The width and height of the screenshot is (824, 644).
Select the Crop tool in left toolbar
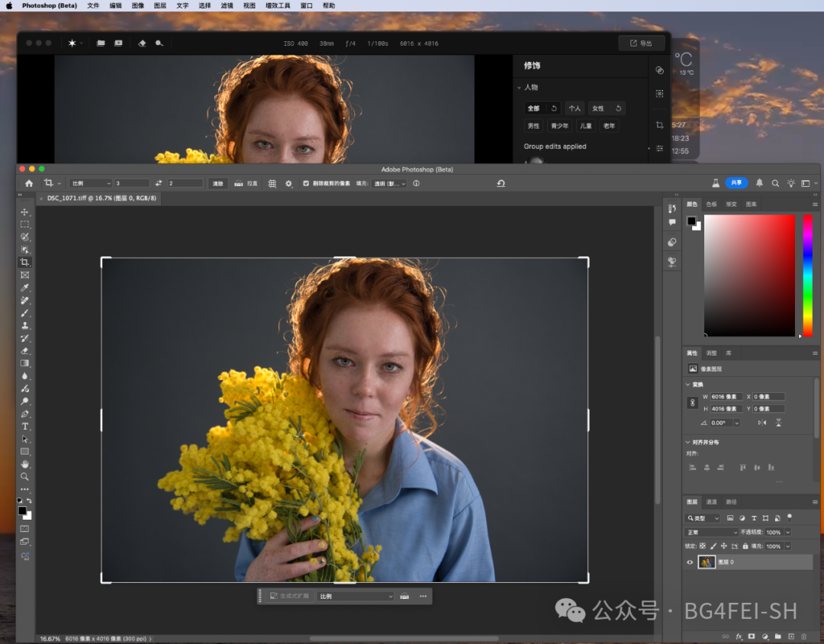point(24,262)
